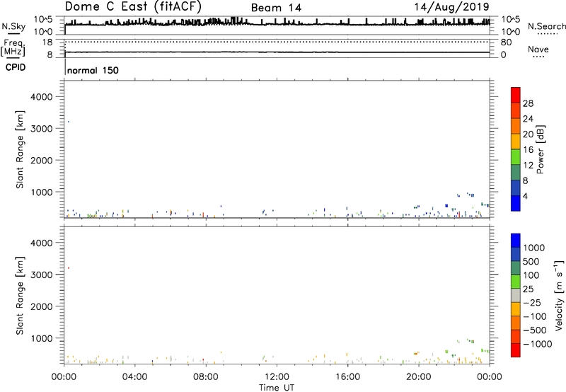Click the left noise axis label '10^5'
This screenshot has height=392, width=566.
pyautogui.click(x=43, y=19)
